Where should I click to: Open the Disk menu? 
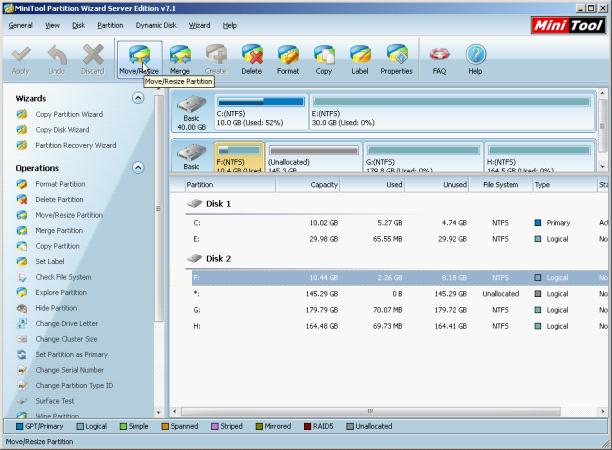click(78, 25)
